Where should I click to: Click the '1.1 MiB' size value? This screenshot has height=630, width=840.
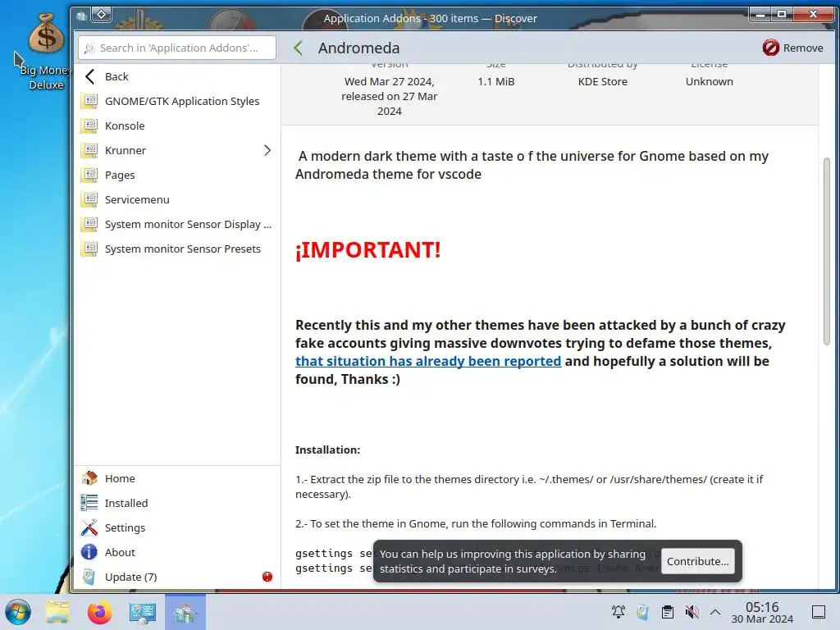[x=496, y=81]
